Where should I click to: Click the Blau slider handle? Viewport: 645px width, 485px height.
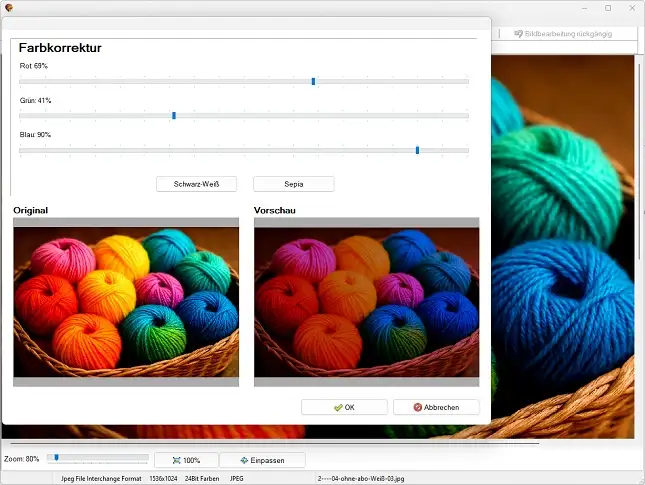click(417, 150)
